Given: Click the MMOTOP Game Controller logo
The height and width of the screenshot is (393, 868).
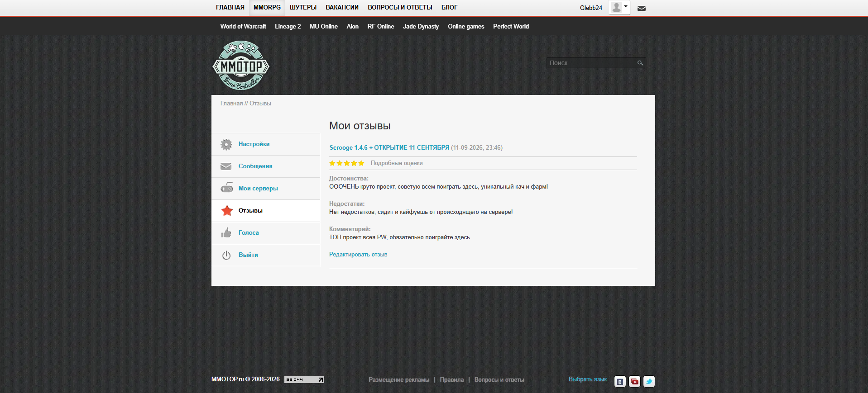Looking at the screenshot, I should pyautogui.click(x=241, y=66).
